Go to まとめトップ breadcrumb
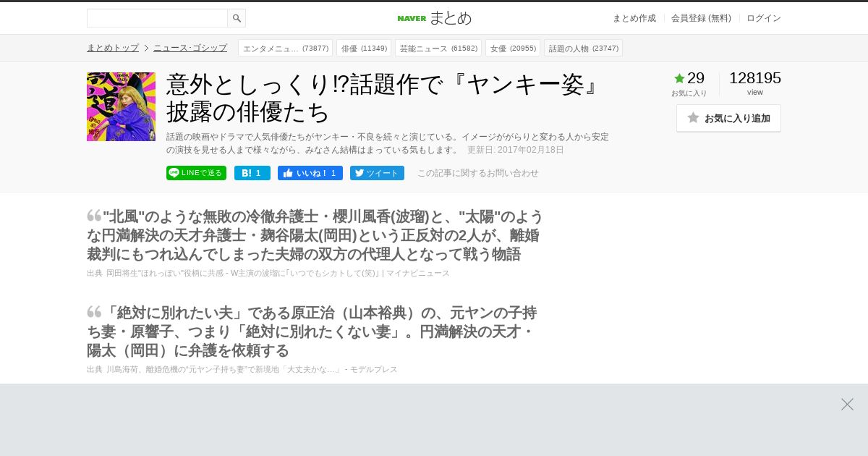Screen dimensions: 868x456 pos(113,48)
